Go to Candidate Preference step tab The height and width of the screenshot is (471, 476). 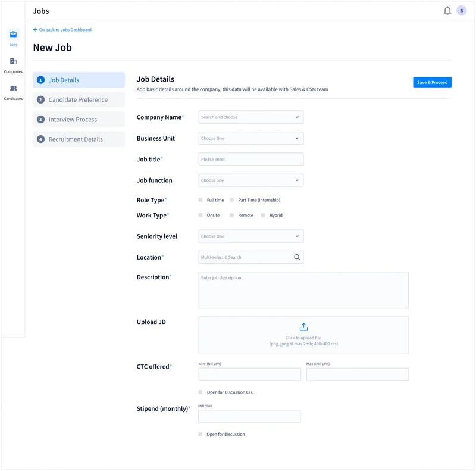pos(79,99)
